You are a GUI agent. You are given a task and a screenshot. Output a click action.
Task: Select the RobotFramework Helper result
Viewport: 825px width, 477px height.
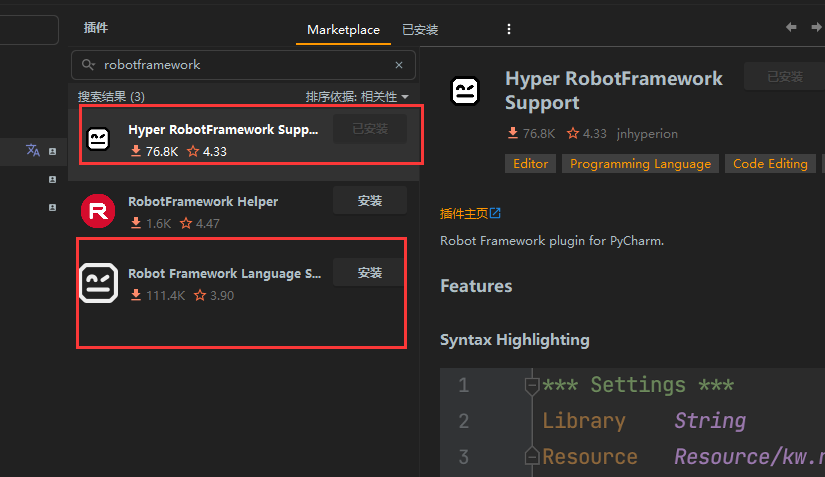(x=244, y=211)
